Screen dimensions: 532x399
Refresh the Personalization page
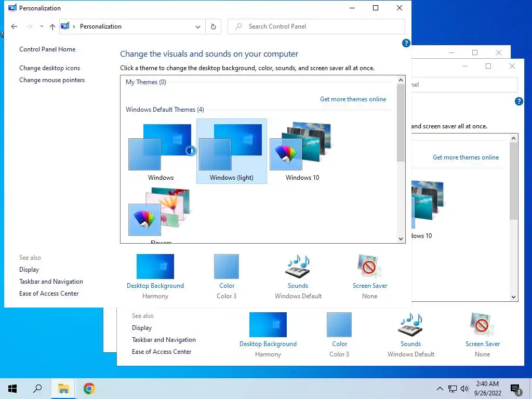tap(214, 26)
